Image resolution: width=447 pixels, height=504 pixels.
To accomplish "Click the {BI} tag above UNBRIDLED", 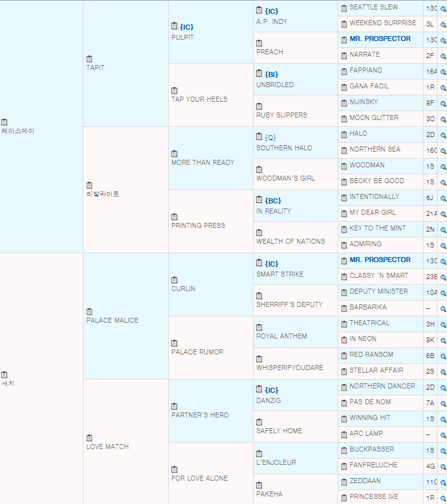I will click(x=271, y=75).
